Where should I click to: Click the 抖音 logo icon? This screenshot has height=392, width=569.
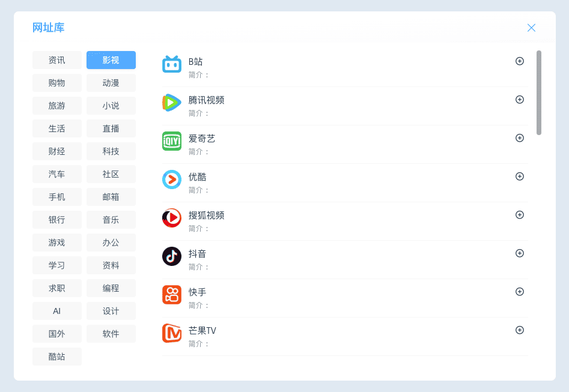pyautogui.click(x=172, y=256)
